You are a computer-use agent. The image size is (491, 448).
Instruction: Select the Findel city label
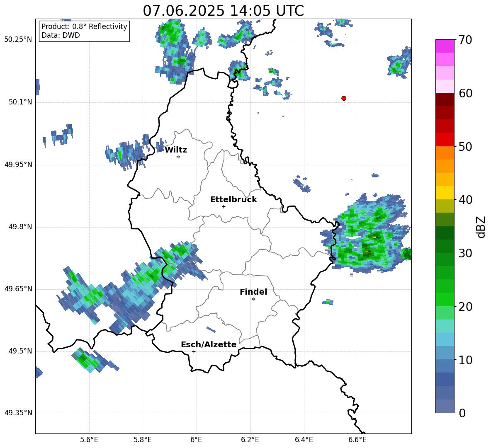[x=253, y=292]
